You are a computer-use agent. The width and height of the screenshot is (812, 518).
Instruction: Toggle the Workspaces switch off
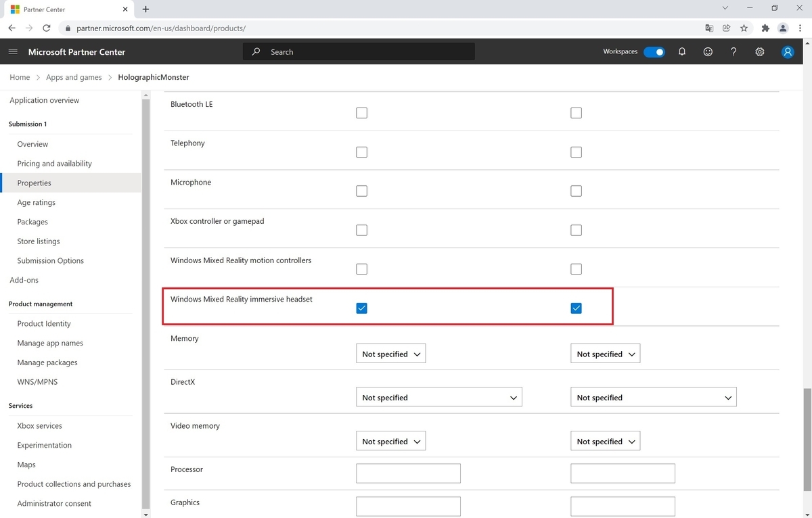pyautogui.click(x=654, y=52)
